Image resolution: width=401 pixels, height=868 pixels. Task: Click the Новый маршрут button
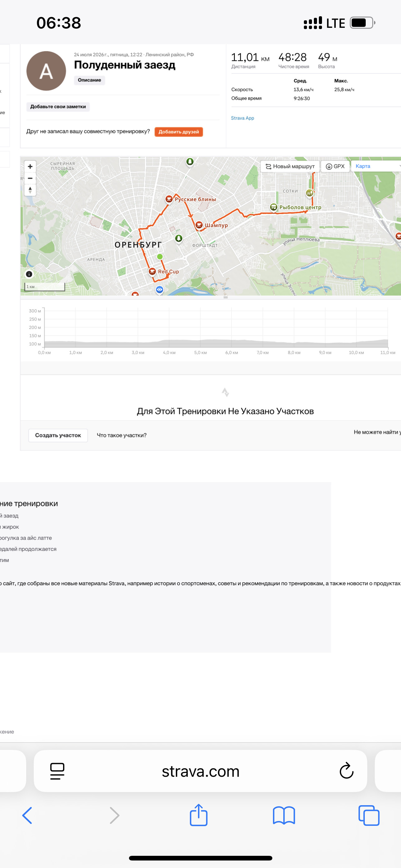coord(290,167)
